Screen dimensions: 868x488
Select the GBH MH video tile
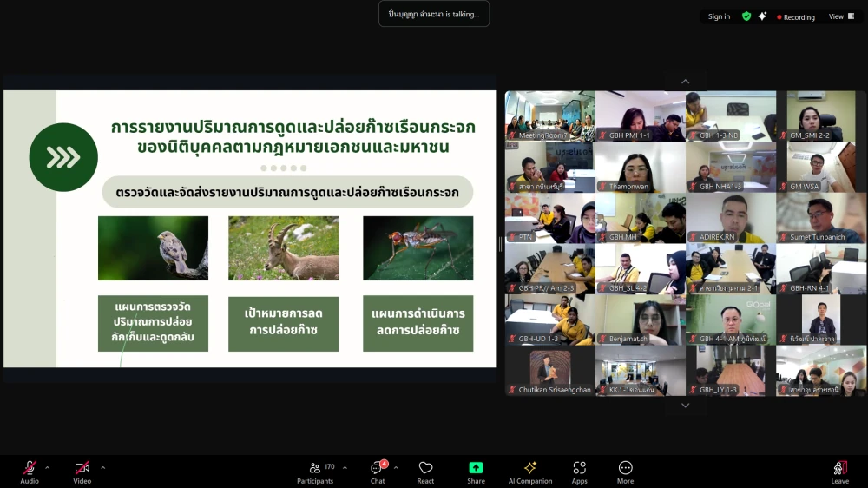tap(641, 218)
